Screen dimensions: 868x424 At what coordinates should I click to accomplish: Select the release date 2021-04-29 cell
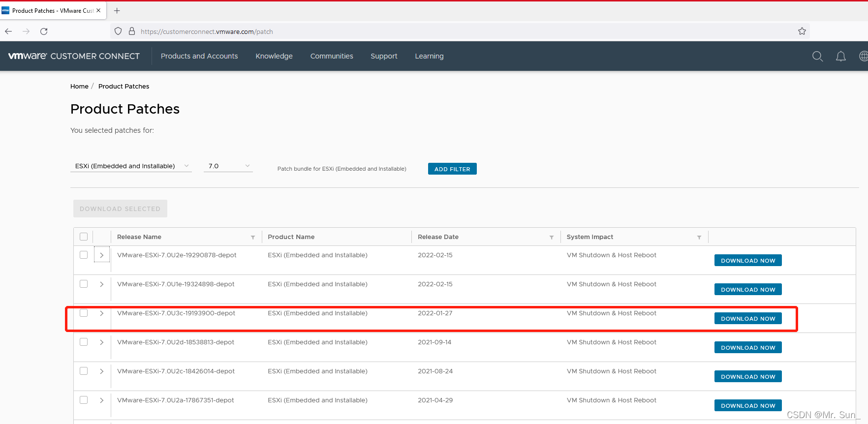(x=435, y=400)
